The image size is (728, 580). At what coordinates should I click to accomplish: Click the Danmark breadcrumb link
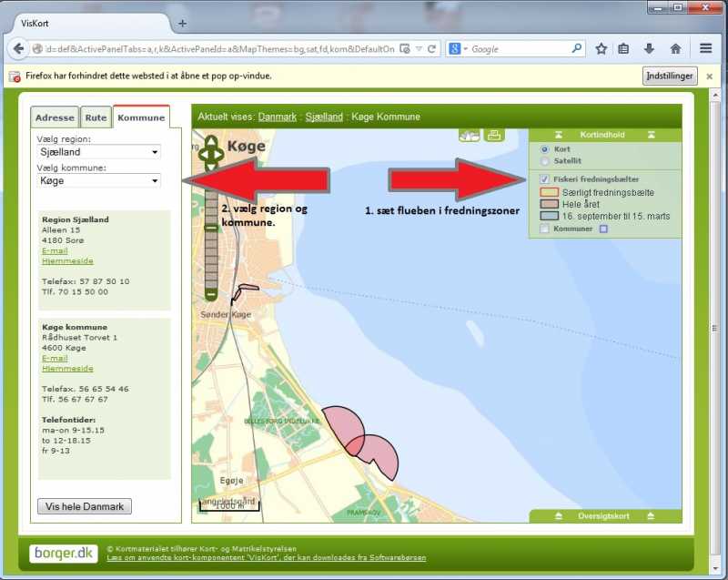click(x=278, y=117)
